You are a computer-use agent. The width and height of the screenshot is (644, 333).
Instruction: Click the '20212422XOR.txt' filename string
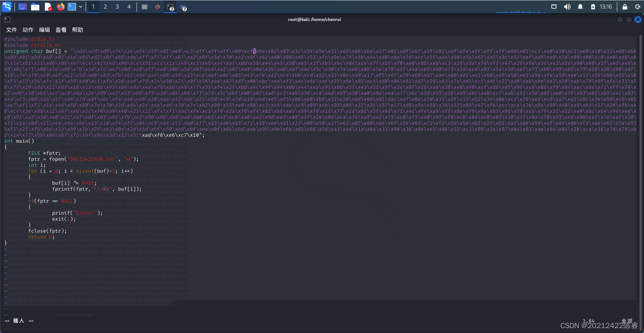93,159
